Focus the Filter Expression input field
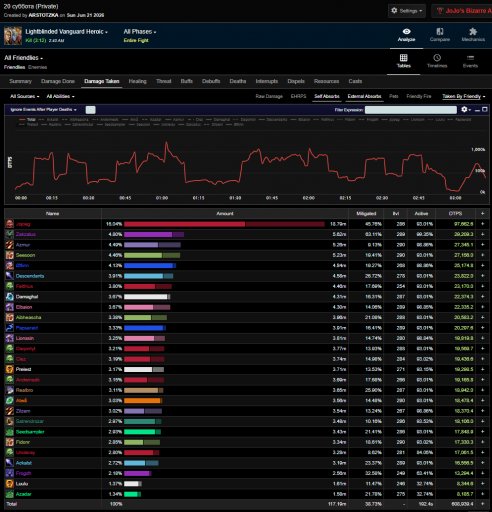This screenshot has height=512, width=492. coord(411,110)
